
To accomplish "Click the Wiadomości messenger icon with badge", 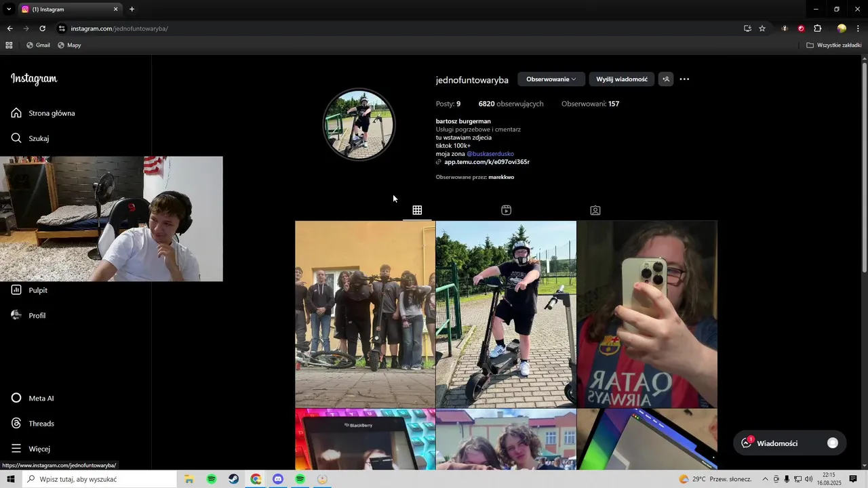I will coord(747,443).
